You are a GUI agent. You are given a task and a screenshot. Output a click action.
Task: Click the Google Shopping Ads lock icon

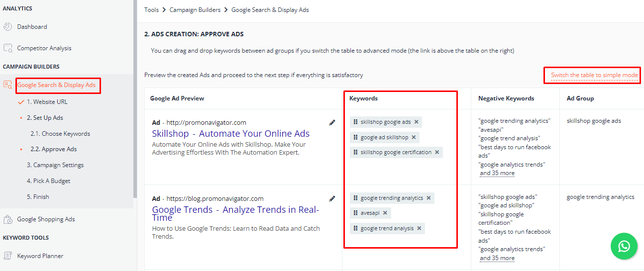pos(7,219)
